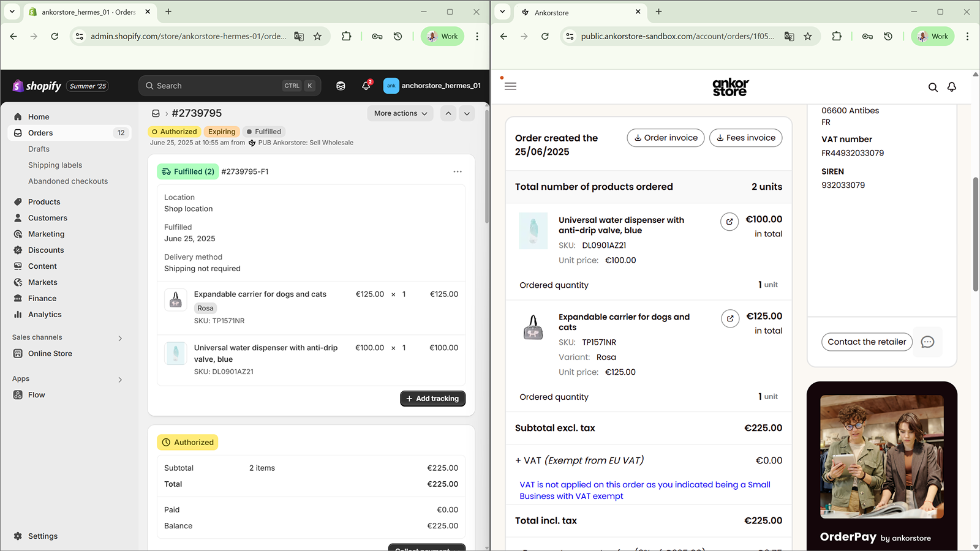Open the overflow menu on fulfillment card #2739795-F1
This screenshot has width=980, height=551.
click(x=458, y=171)
